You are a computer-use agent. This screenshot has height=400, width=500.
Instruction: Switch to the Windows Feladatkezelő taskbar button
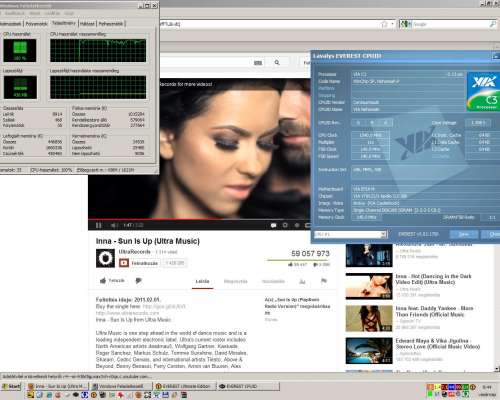(x=121, y=386)
